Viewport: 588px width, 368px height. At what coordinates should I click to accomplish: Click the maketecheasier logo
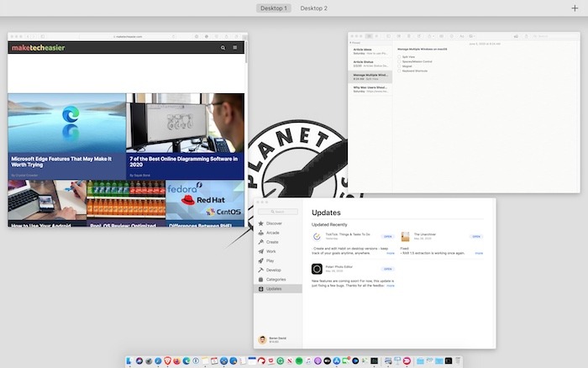tap(39, 48)
